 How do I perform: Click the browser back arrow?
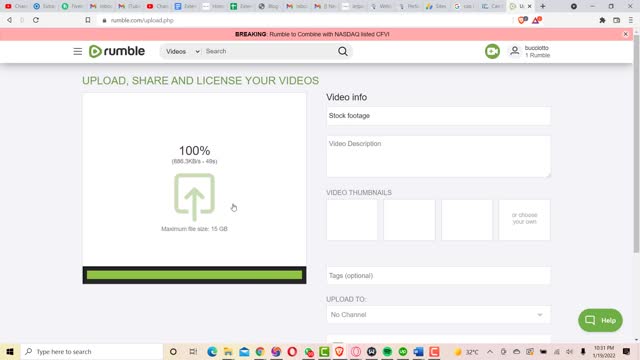[x=9, y=20]
